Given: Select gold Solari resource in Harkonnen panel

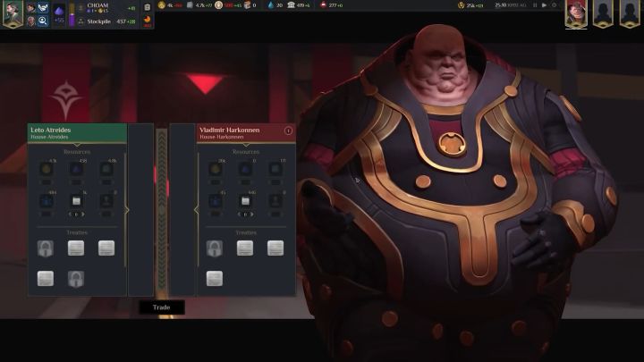Looking at the screenshot, I should pyautogui.click(x=216, y=169).
